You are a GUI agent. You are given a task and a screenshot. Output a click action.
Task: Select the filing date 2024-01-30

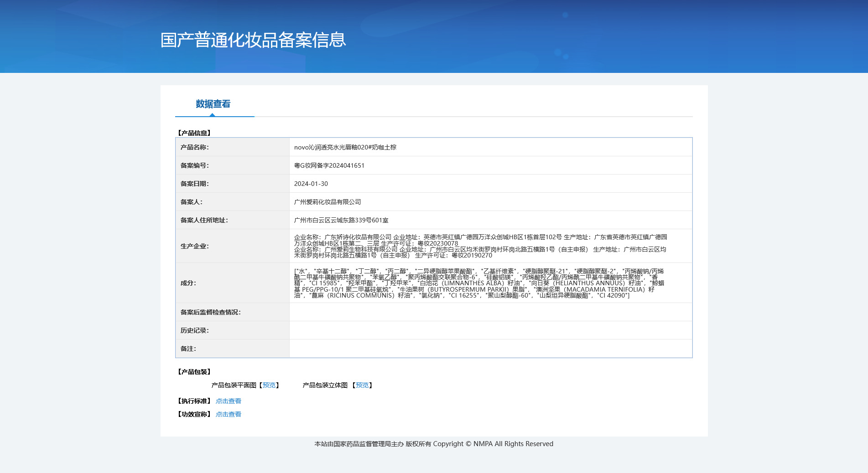(x=311, y=184)
